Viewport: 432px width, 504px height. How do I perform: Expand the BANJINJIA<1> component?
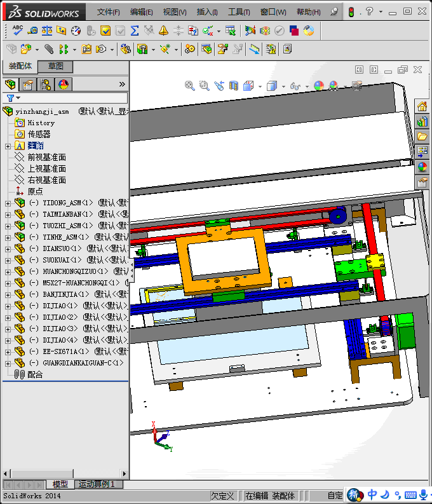[8, 295]
